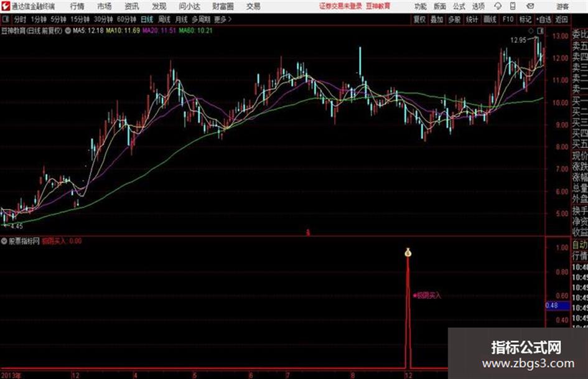Screen dimensions: 588x379
Task: Switch to 1分钟 period tab
Action: [x=38, y=19]
